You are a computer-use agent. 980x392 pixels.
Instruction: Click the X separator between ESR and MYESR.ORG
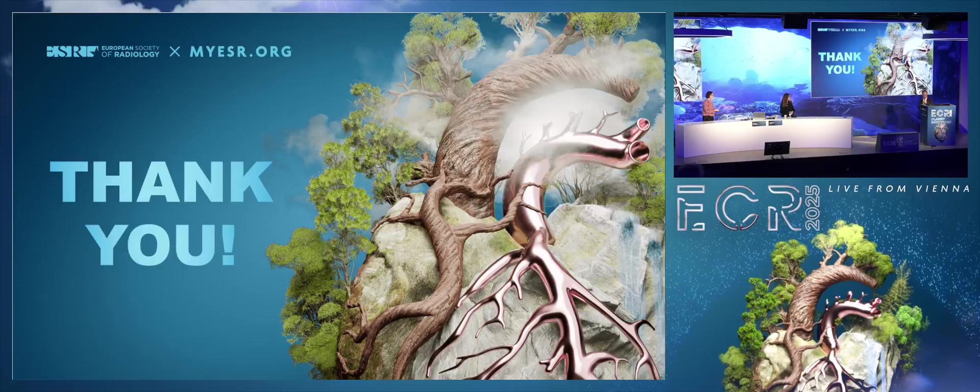[x=175, y=52]
